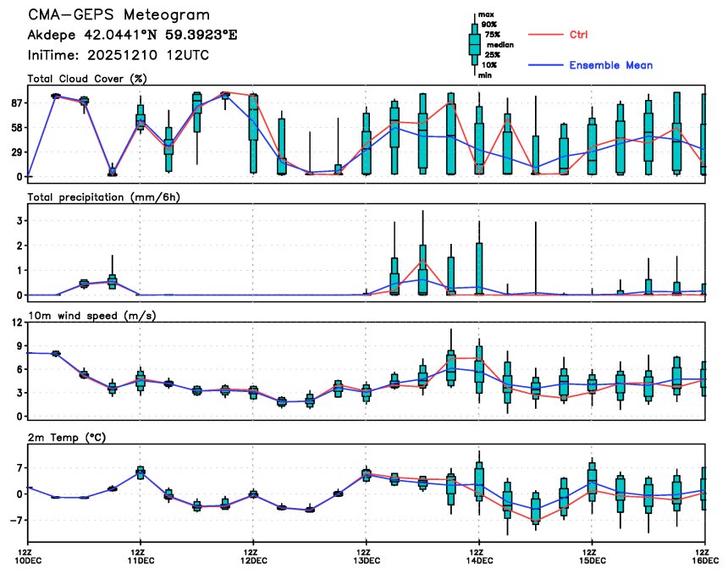
Task: Click the 87 tick on cloud cover axis
Action: 17,103
